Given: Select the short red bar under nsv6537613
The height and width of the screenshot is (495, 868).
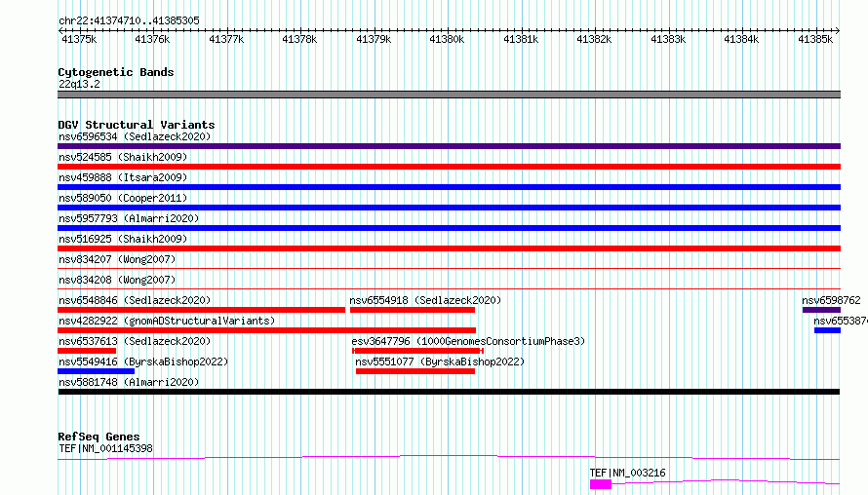Looking at the screenshot, I should point(87,351).
